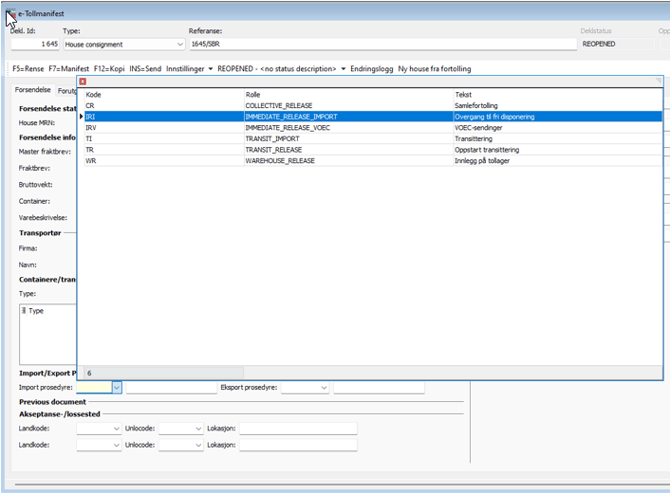Open the first Landkode dropdown

[x=116, y=428]
